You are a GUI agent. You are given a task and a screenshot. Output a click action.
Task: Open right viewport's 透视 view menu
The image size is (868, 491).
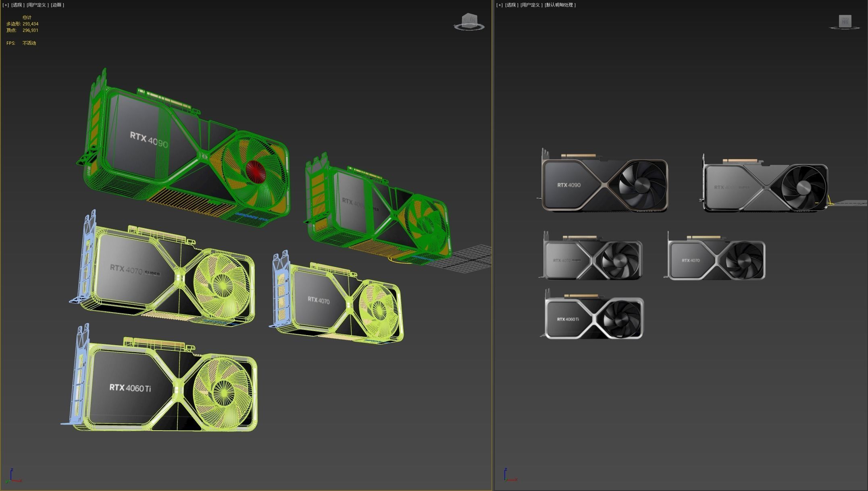coord(511,5)
